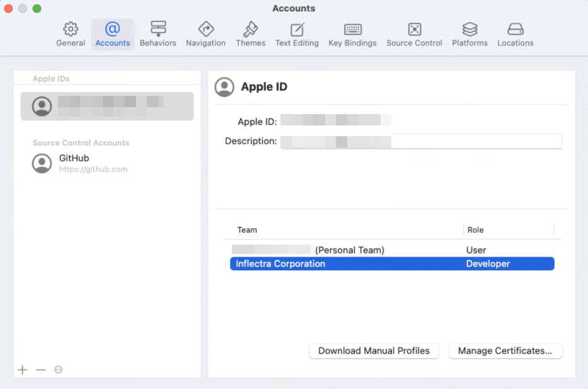Remove account with the minus button

[x=41, y=370]
